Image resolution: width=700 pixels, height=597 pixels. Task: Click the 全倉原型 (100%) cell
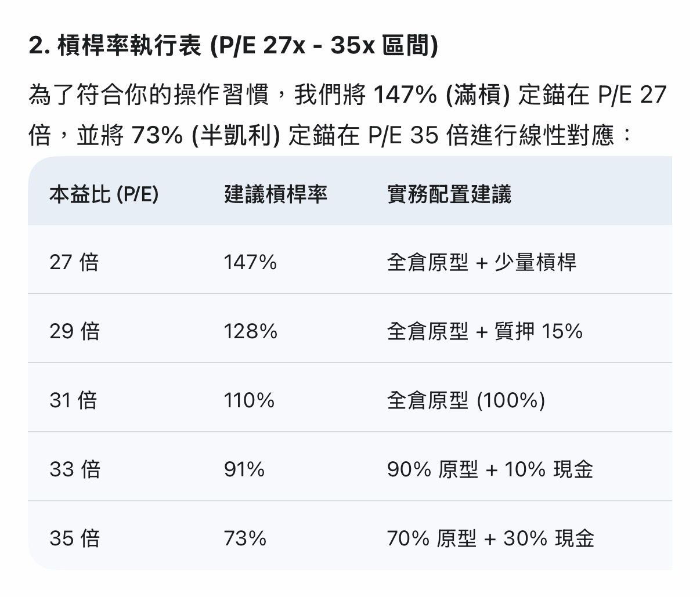(466, 401)
